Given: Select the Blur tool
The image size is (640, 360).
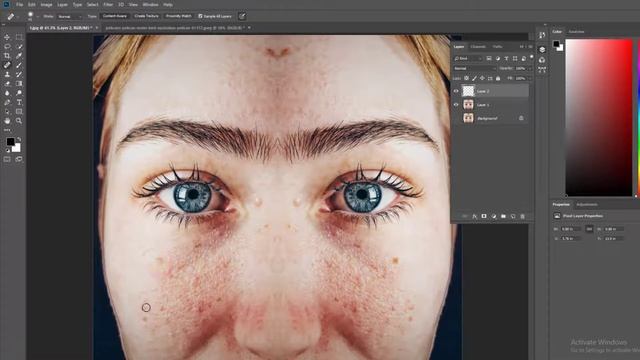Looking at the screenshot, I should 7,93.
